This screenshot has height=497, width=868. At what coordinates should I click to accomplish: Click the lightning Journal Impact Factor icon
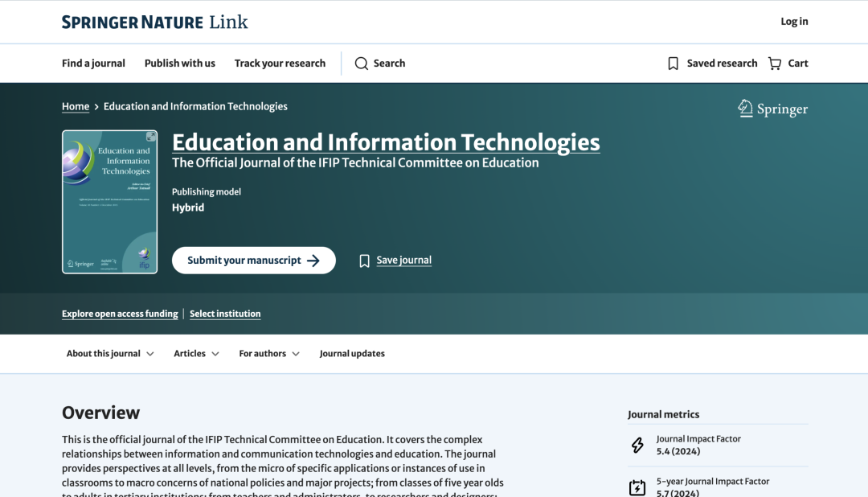pyautogui.click(x=637, y=445)
